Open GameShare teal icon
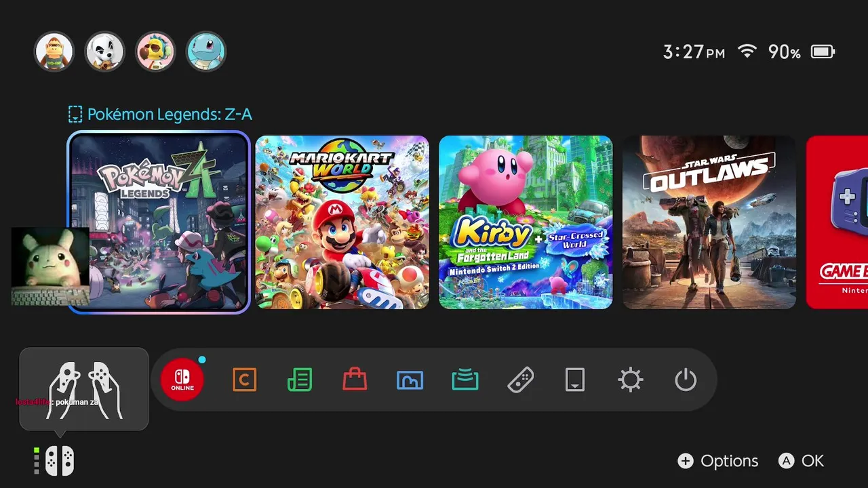The height and width of the screenshot is (488, 868). click(x=465, y=380)
